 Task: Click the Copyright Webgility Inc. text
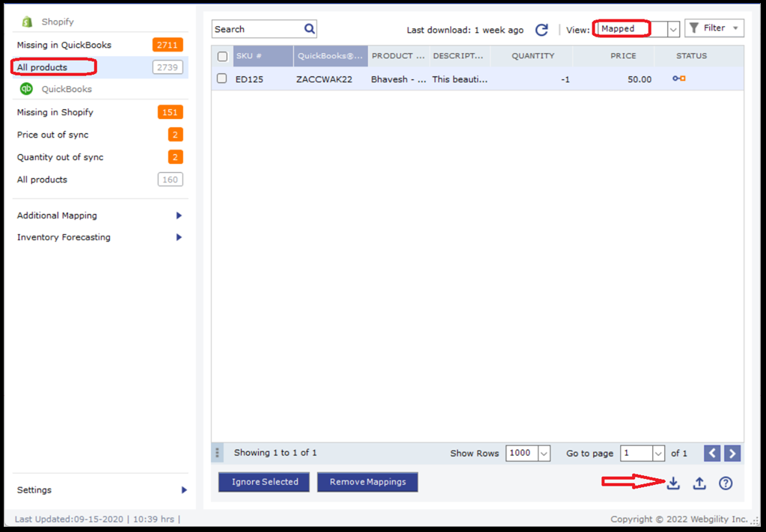679,519
